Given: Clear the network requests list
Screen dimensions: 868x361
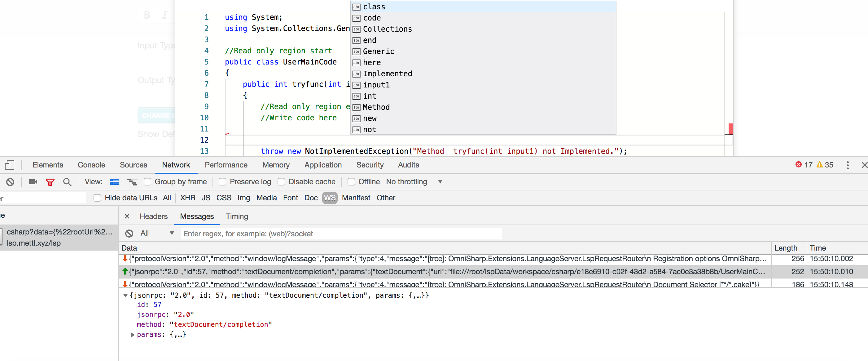Looking at the screenshot, I should [x=10, y=181].
